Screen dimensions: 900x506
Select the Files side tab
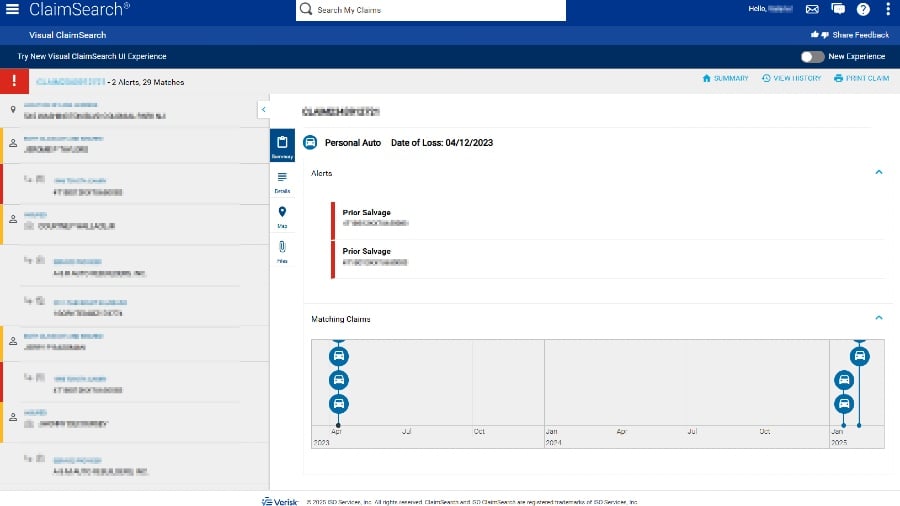pos(282,252)
